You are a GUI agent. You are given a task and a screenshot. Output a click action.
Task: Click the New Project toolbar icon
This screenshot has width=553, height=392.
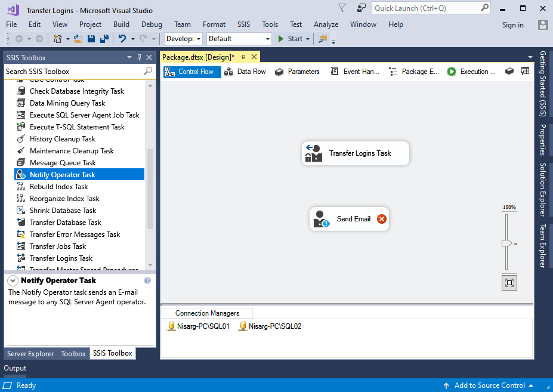[57, 39]
